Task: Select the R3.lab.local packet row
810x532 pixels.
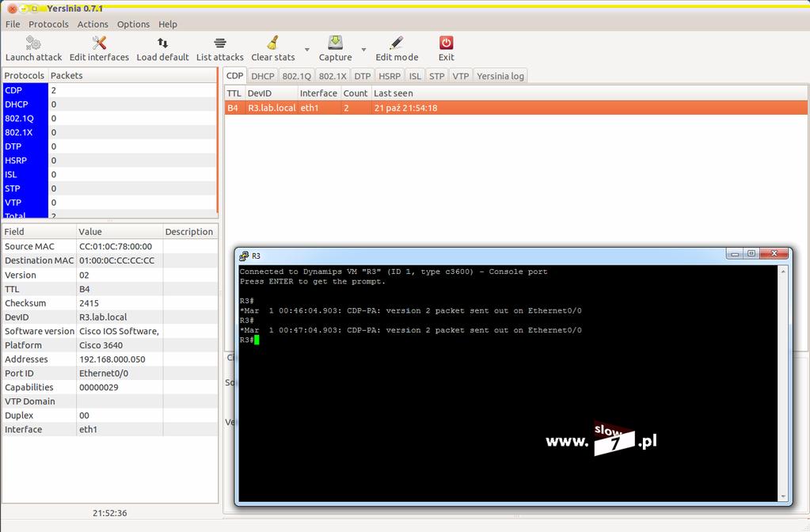Action: tap(516, 108)
